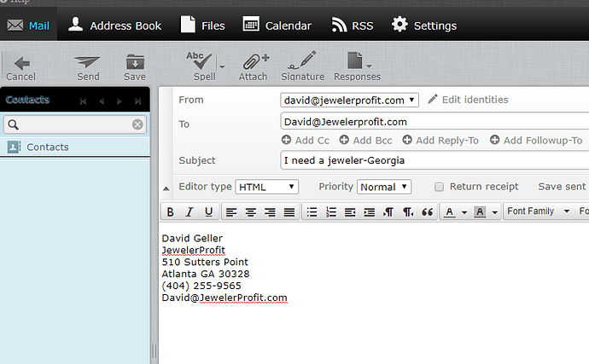The width and height of the screenshot is (589, 364).
Task: Click on the David Geller signature line
Action: [x=192, y=239]
